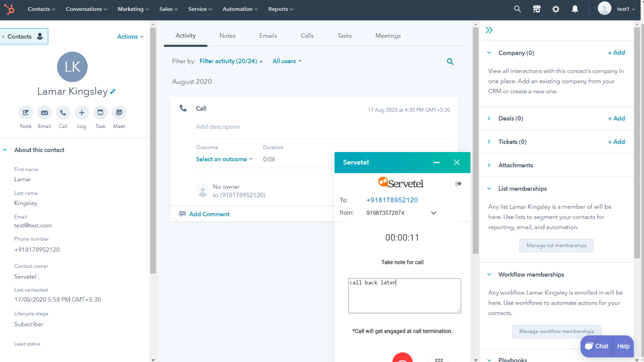
Task: Switch to the Tasks tab
Action: point(345,36)
